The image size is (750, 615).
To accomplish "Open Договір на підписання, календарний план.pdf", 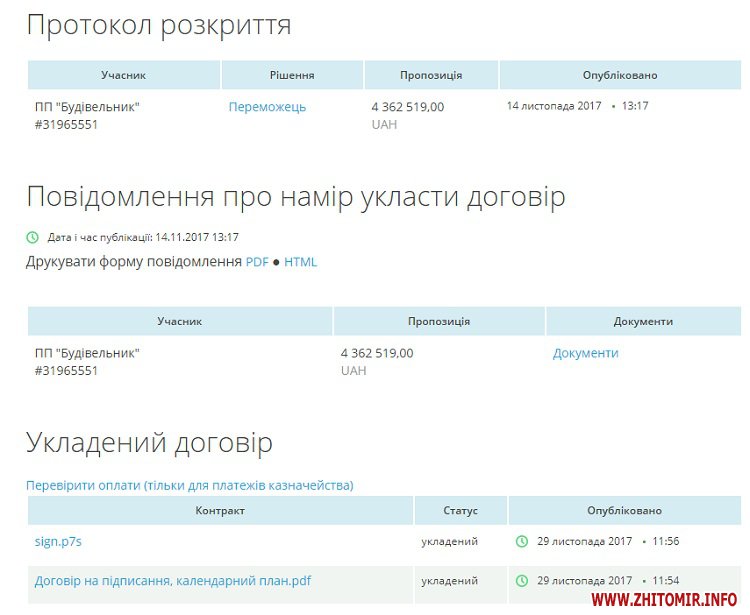I will pos(172,580).
